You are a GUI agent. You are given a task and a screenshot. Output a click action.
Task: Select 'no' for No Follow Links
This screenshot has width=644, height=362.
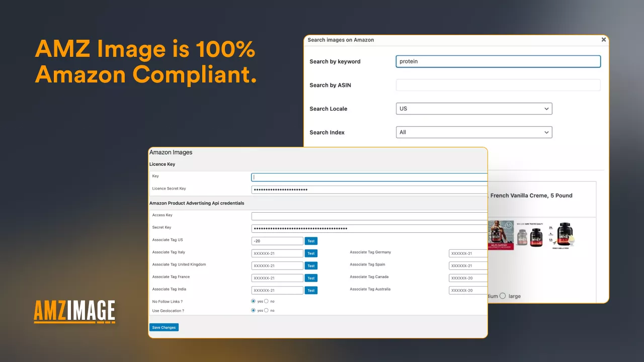click(267, 301)
